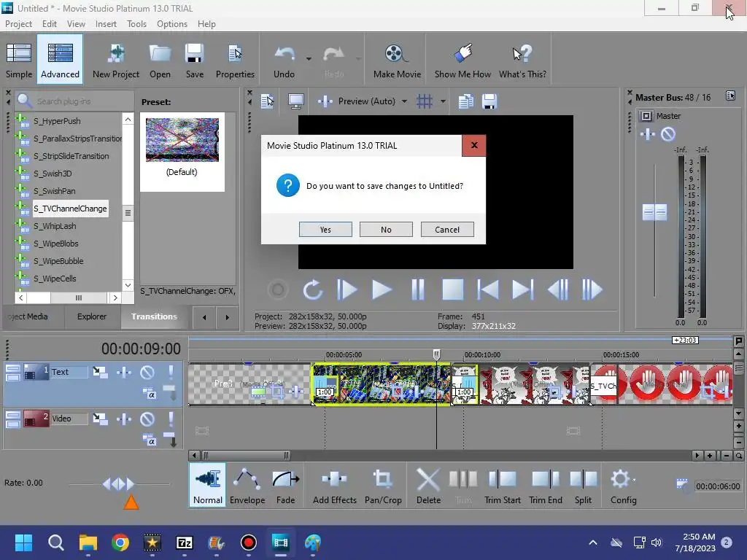Switch to the Explorer tab
747x560 pixels.
point(91,316)
